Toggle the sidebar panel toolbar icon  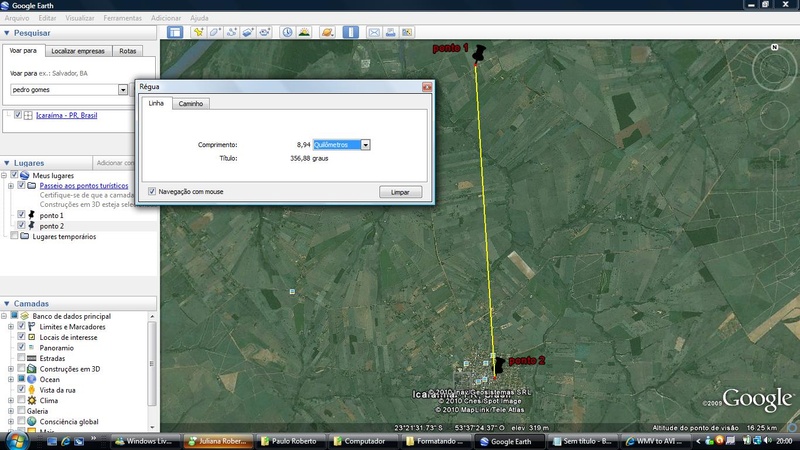[175, 32]
